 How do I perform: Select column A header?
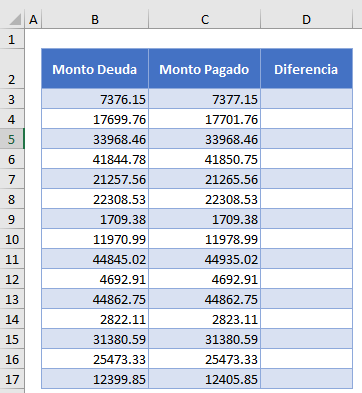point(33,20)
